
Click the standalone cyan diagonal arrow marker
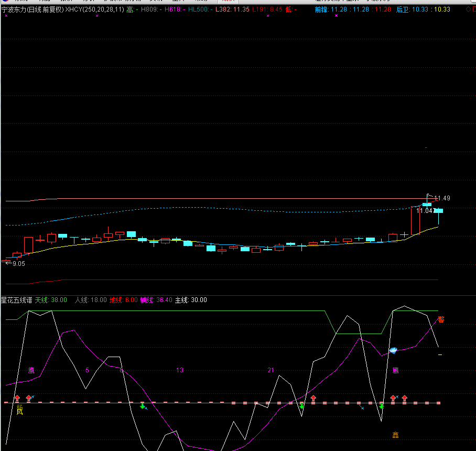coord(361,407)
